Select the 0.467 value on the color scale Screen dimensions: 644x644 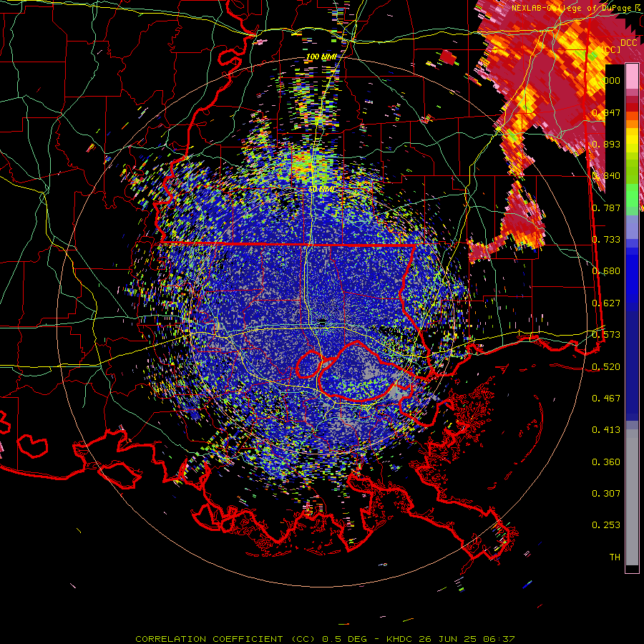[606, 399]
